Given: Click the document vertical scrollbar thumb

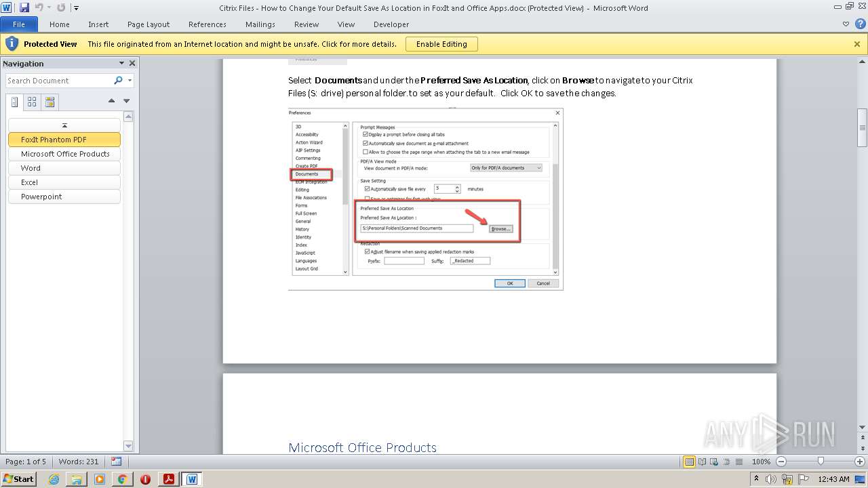Looking at the screenshot, I should 863,127.
